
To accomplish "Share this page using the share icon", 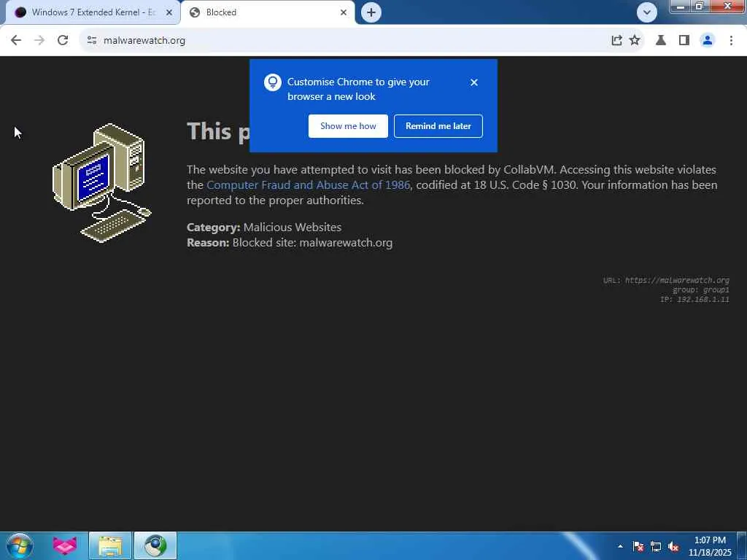I will [616, 41].
